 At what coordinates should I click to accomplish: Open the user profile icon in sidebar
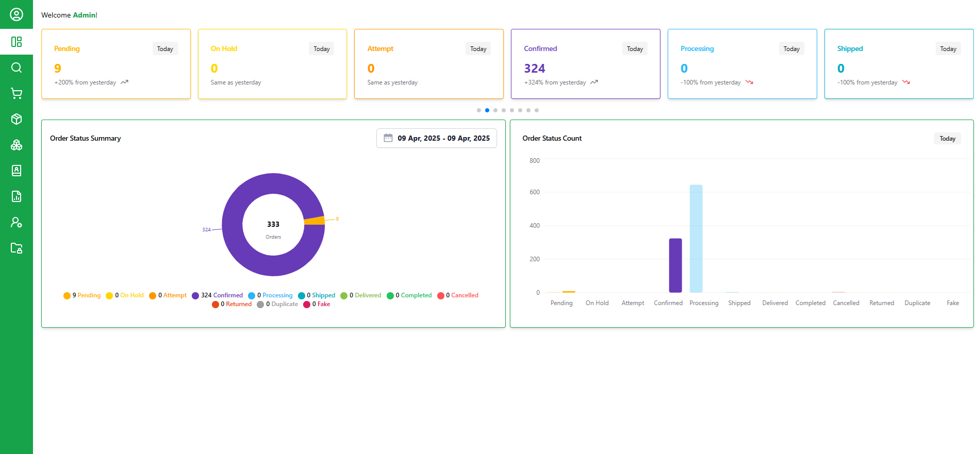(x=16, y=14)
